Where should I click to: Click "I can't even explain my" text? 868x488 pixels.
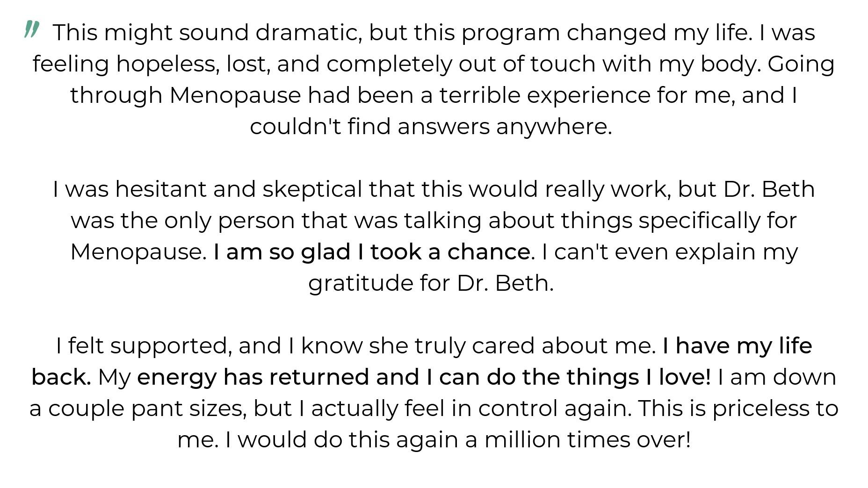point(669,252)
